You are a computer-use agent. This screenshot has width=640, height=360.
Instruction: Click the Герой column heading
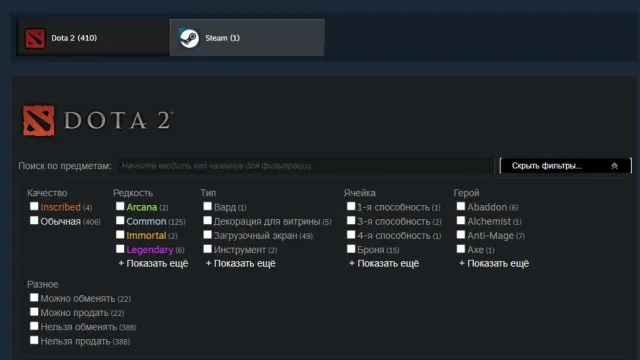466,193
